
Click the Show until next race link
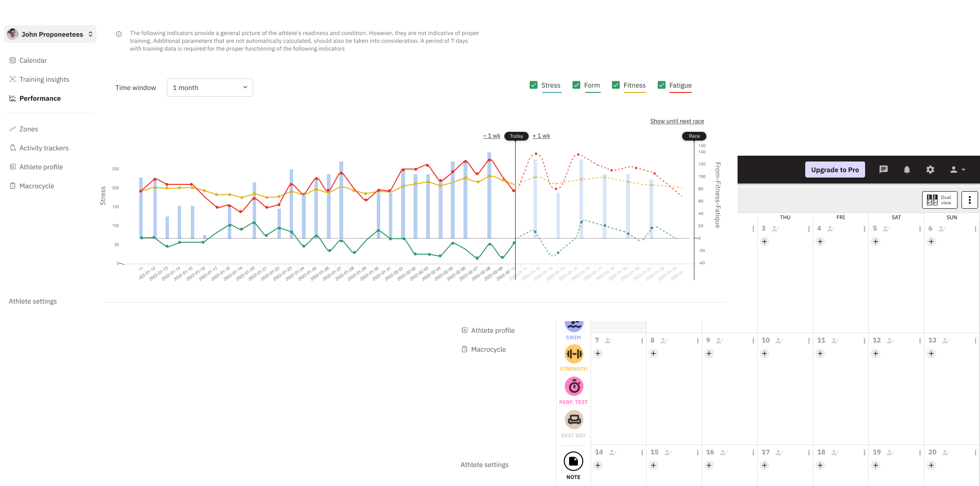point(677,121)
